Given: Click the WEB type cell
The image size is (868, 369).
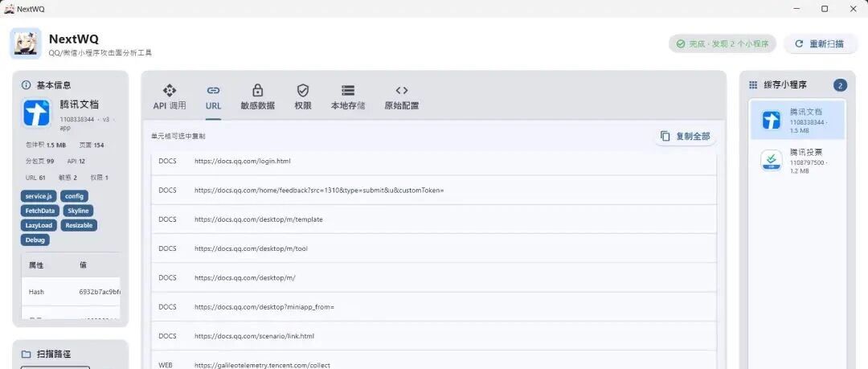Looking at the screenshot, I should coord(166,365).
